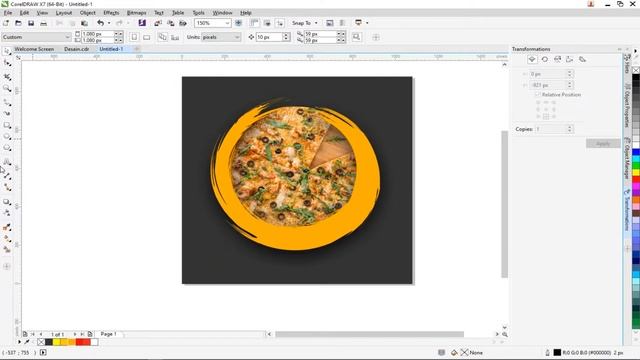The height and width of the screenshot is (360, 640).
Task: Select the Artistic Media tool
Action: [x=7, y=113]
